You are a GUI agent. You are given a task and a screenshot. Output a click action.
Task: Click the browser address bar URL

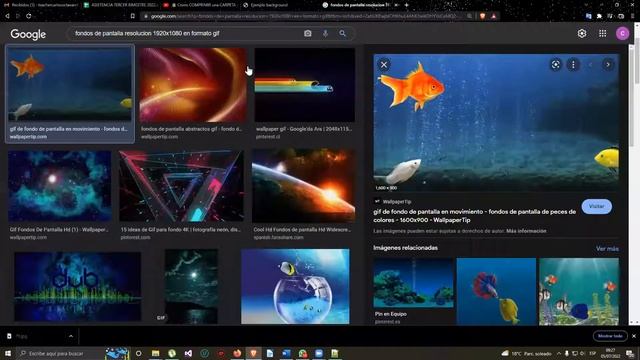304,16
